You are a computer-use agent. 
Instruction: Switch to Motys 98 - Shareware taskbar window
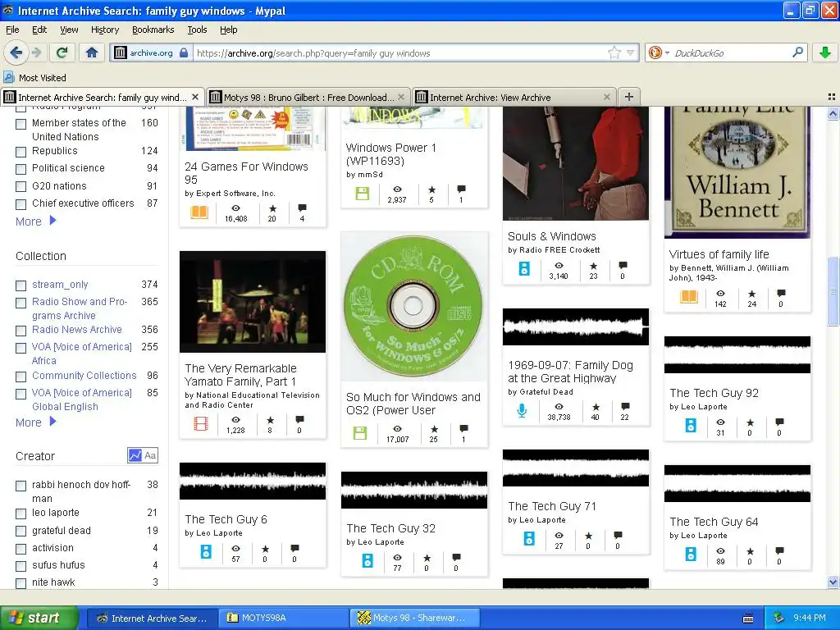pos(414,618)
